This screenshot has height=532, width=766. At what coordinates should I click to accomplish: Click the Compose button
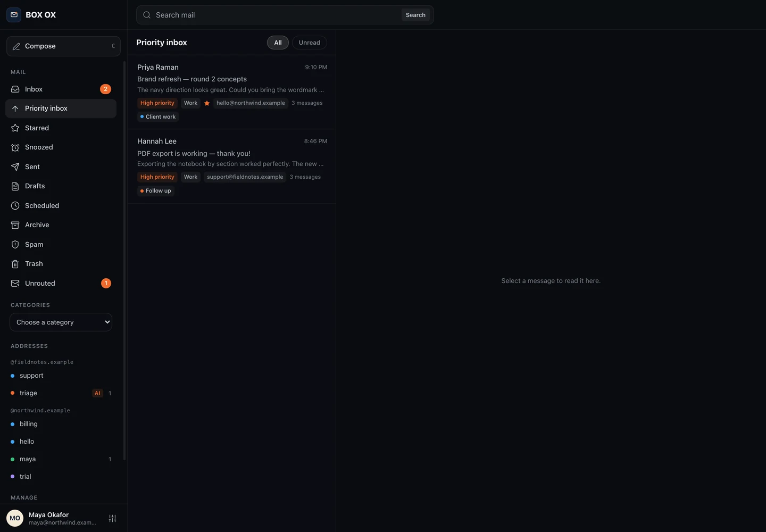[x=63, y=46]
